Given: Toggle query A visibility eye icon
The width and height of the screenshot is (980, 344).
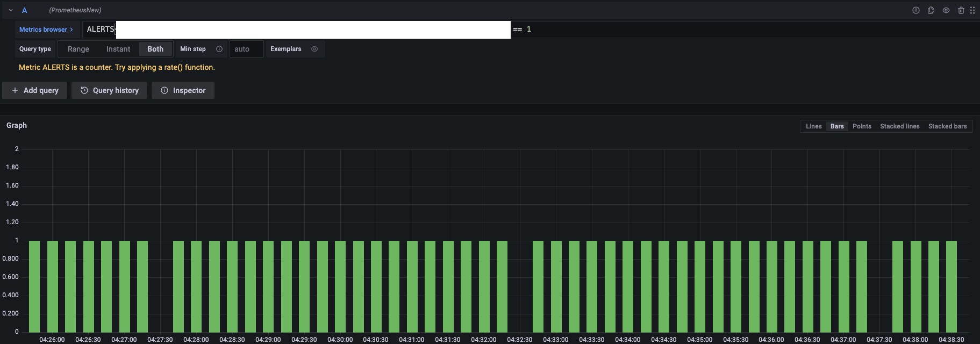Looking at the screenshot, I should [x=946, y=10].
